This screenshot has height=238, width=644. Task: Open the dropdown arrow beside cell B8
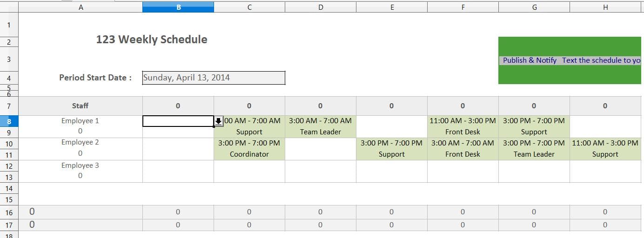click(x=219, y=121)
